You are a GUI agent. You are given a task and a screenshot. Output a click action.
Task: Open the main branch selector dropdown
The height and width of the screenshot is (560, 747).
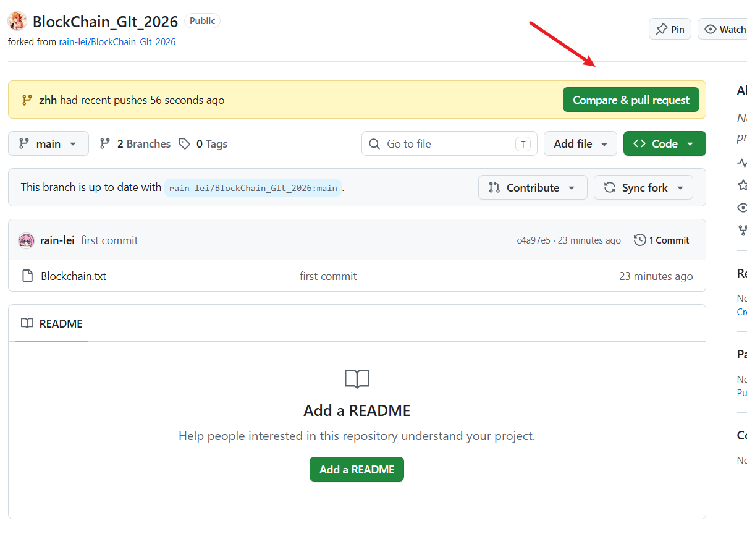pyautogui.click(x=48, y=144)
